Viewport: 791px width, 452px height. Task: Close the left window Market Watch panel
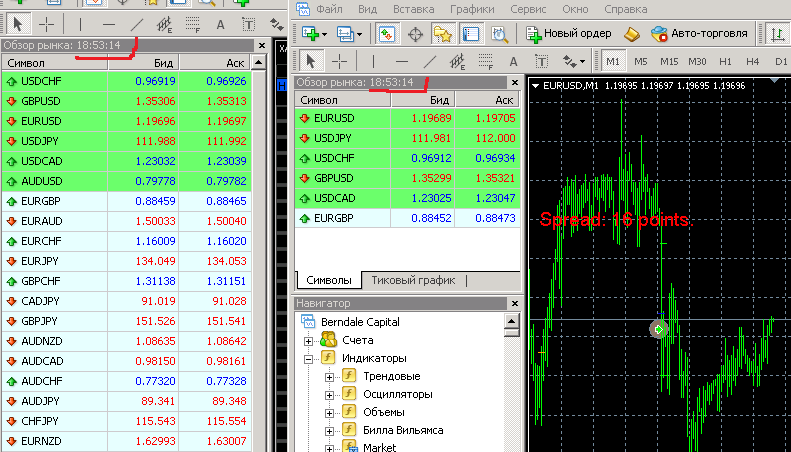(x=261, y=45)
